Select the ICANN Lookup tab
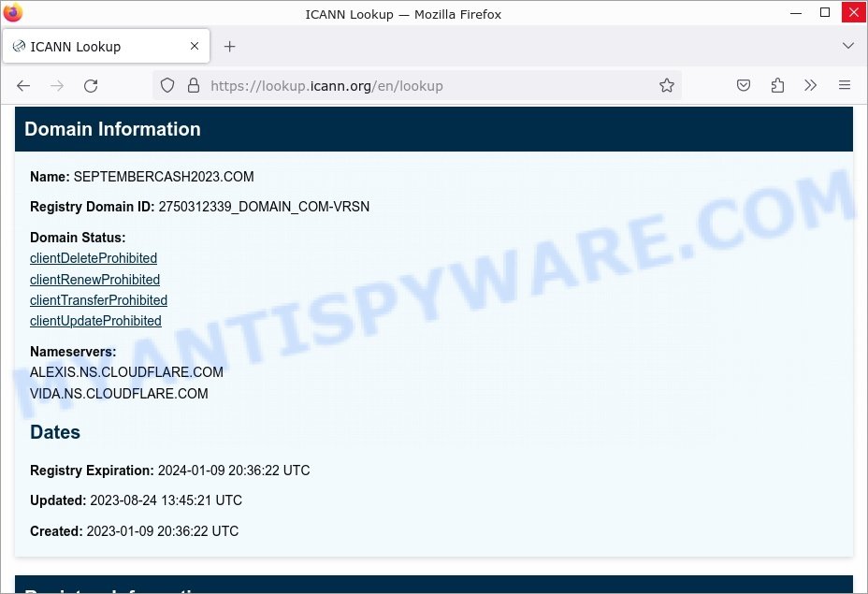Viewport: 868px width, 594px height. [x=106, y=46]
